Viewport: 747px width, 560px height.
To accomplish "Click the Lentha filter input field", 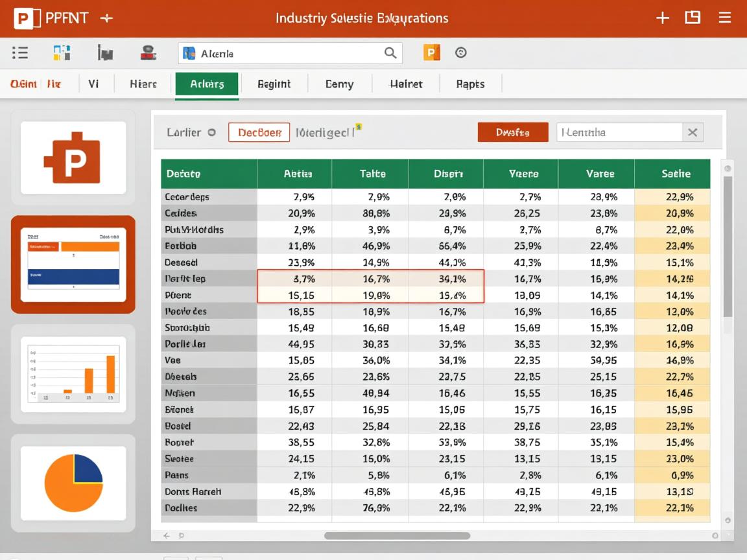I will coord(619,132).
